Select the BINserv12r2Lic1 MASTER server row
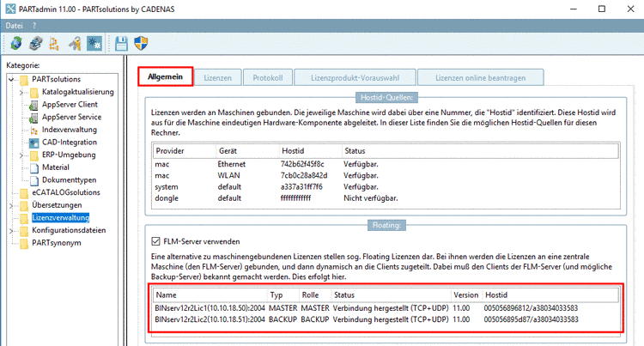 pos(386,308)
